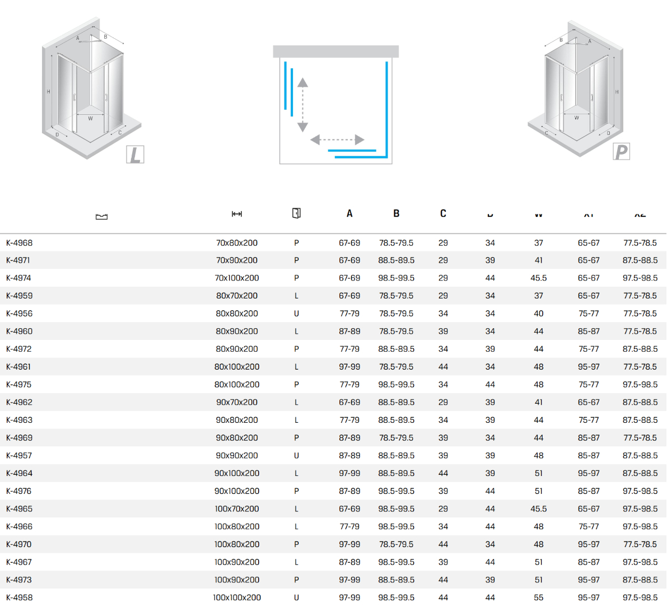The height and width of the screenshot is (616, 672).
Task: Select the "L" left-version badge
Action: (x=135, y=155)
